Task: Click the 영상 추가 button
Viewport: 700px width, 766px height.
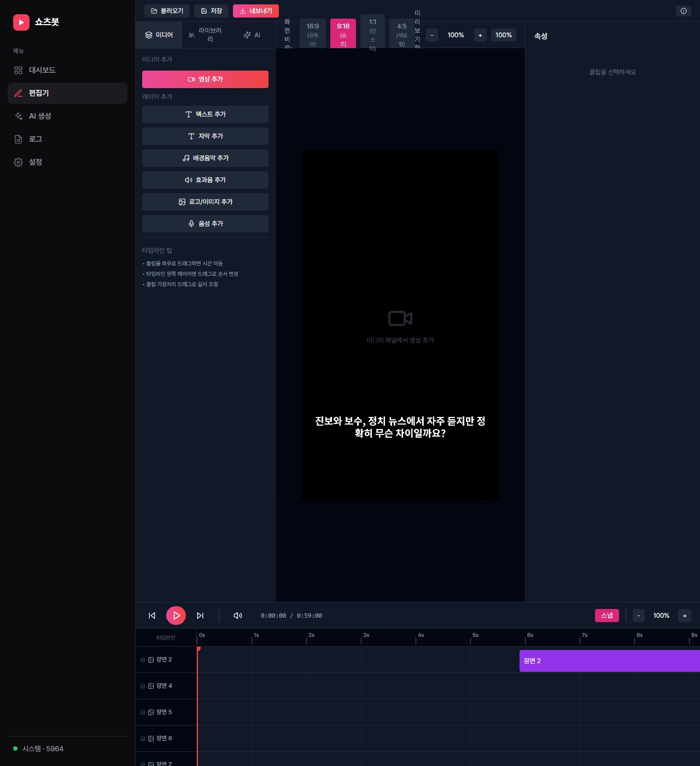Action: pyautogui.click(x=205, y=79)
